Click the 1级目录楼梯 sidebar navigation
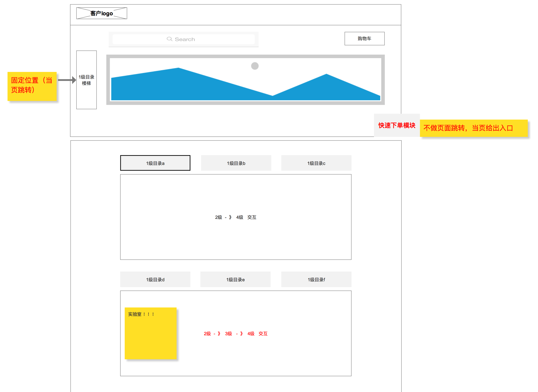538x392 pixels. pos(86,80)
